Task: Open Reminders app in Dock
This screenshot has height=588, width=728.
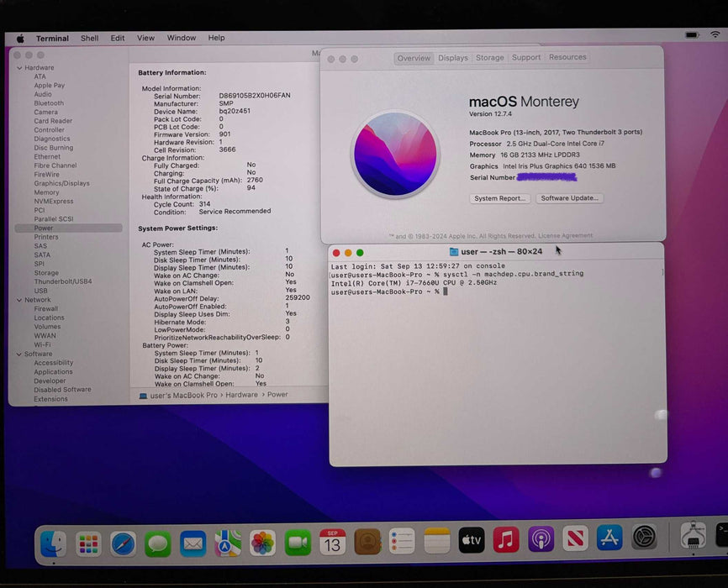Action: click(402, 541)
